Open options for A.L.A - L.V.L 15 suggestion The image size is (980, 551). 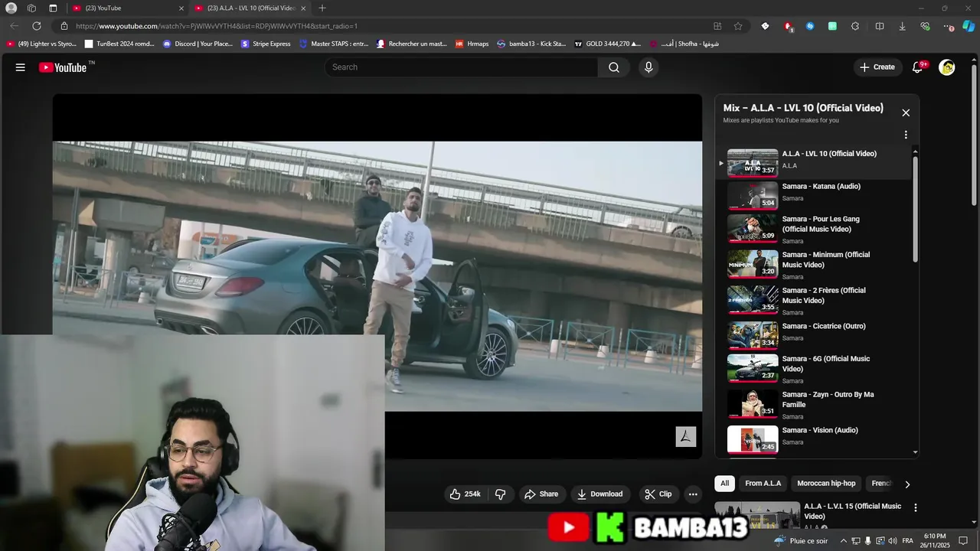tap(915, 507)
